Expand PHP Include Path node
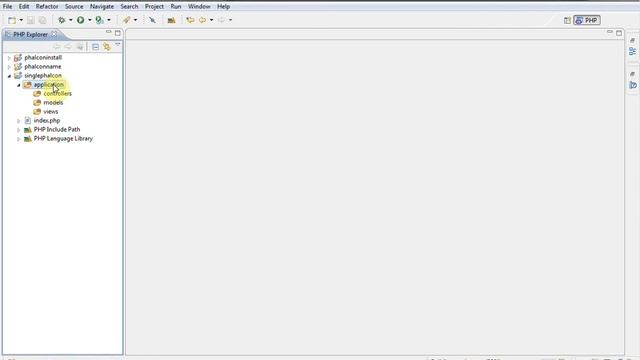The height and width of the screenshot is (360, 640). [18, 130]
